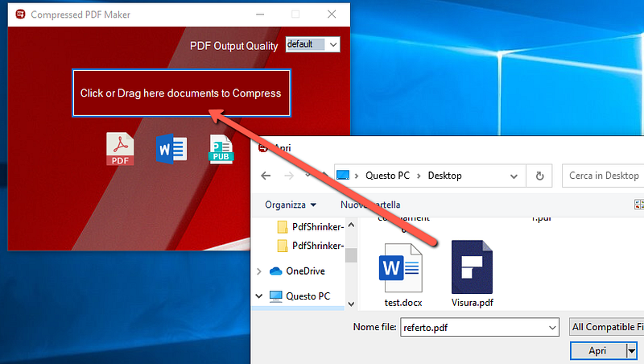Viewport: 644px width, 364px height.
Task: Open the All Compatible Files type filter
Action: point(607,327)
